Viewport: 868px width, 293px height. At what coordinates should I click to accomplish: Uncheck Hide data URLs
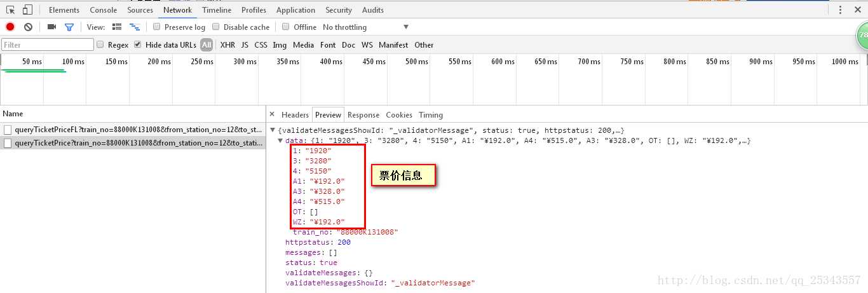(x=137, y=44)
